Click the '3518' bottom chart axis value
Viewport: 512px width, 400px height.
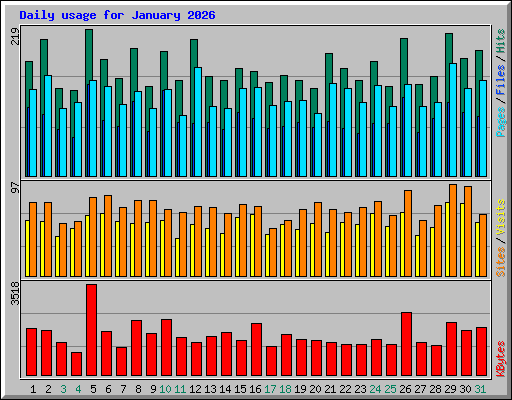pyautogui.click(x=16, y=293)
